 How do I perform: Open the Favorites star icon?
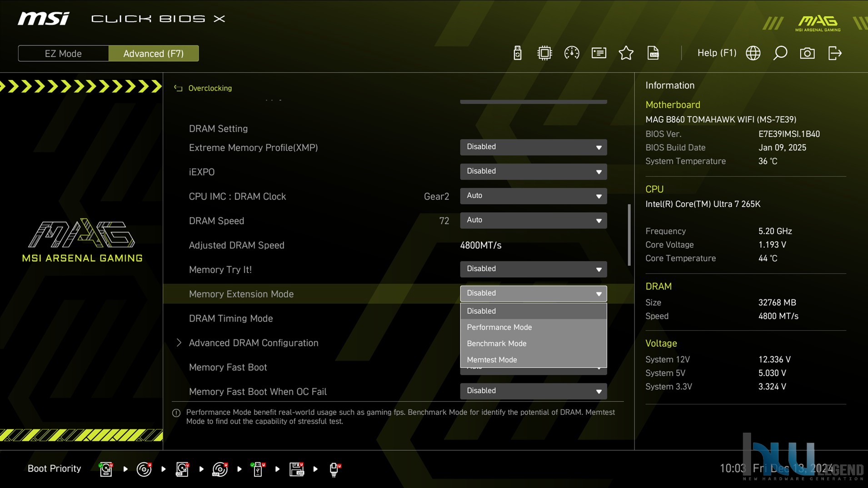point(626,53)
